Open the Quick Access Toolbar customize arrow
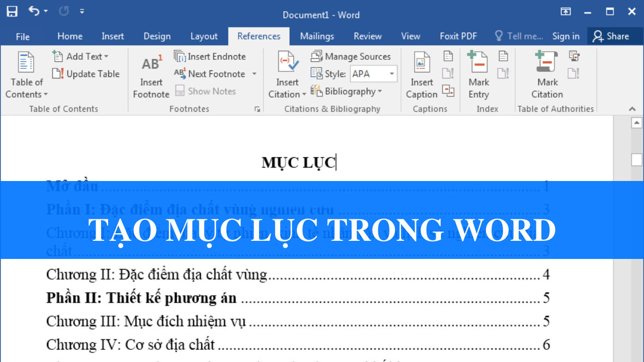The image size is (644, 362). click(x=82, y=12)
